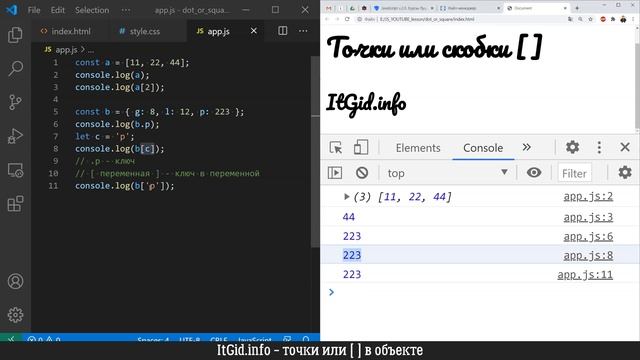This screenshot has height=360, width=640.
Task: Open source link app.js:2
Action: (588, 197)
